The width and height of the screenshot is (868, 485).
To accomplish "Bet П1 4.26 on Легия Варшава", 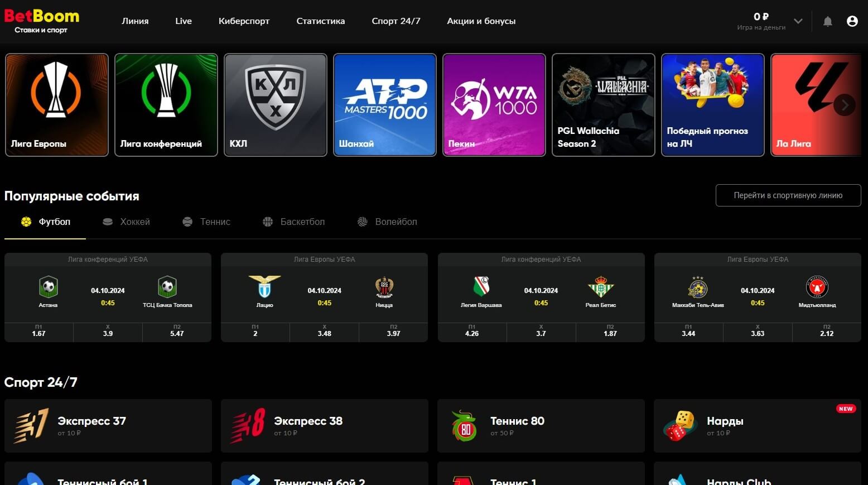I will coord(472,332).
